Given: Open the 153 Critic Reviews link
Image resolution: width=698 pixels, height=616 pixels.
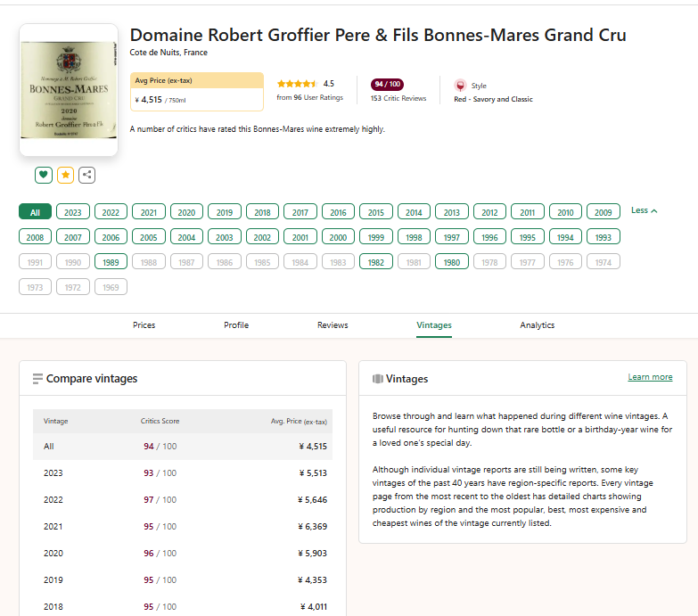Looking at the screenshot, I should click(x=398, y=99).
